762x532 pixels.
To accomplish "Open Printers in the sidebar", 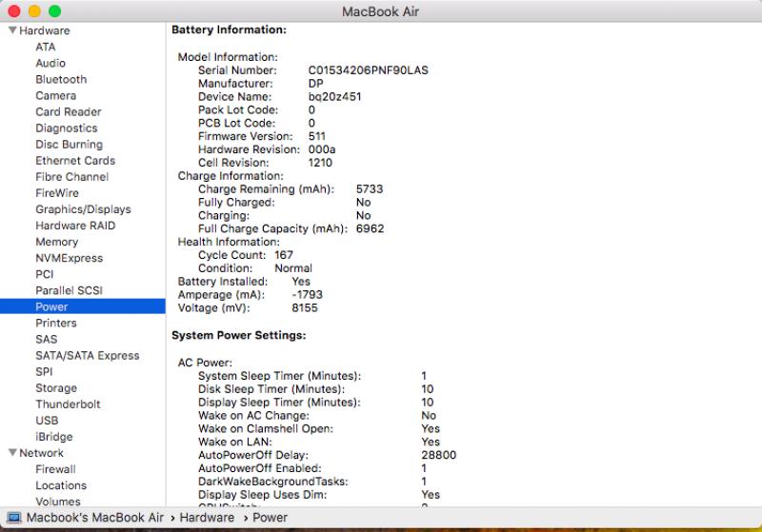I will pyautogui.click(x=56, y=323).
